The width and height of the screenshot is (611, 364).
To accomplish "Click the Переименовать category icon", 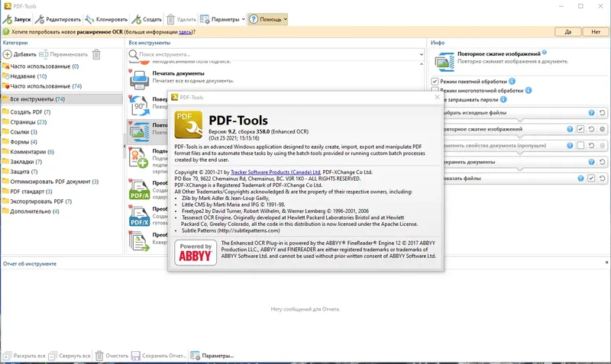I will [44, 54].
